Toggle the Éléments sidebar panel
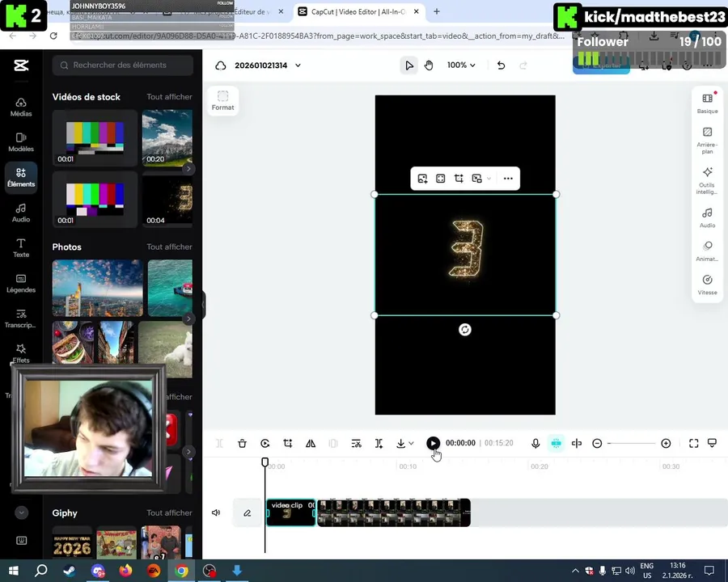Screen dimensions: 728x582 pos(21,177)
